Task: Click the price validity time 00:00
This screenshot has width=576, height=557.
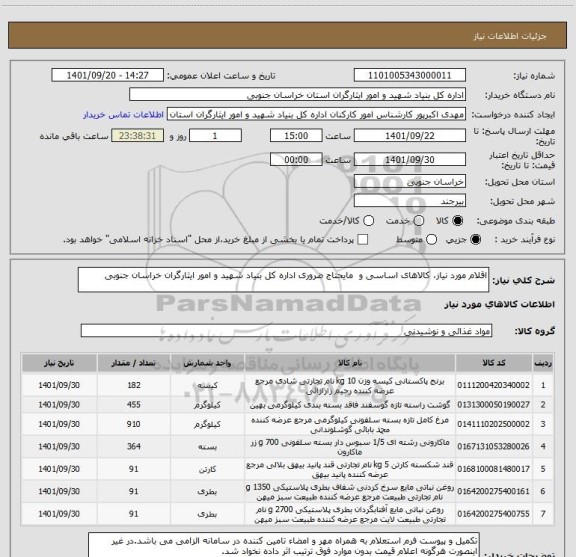Action: click(x=296, y=159)
